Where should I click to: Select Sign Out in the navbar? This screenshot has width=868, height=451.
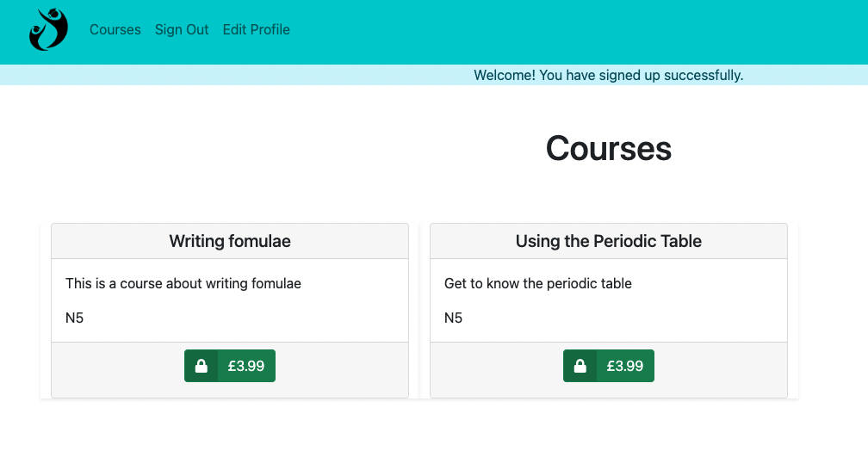tap(182, 30)
